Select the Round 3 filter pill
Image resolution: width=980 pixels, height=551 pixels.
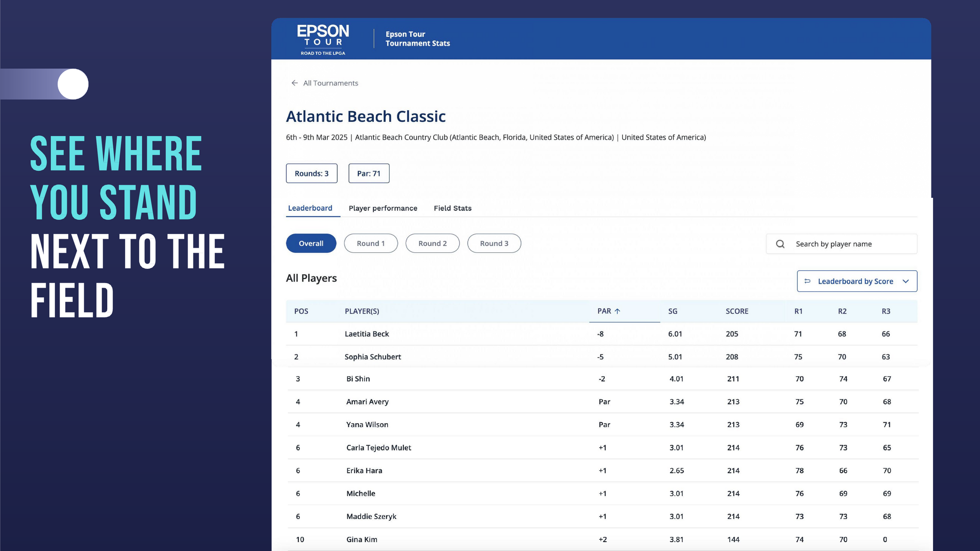[x=494, y=243]
